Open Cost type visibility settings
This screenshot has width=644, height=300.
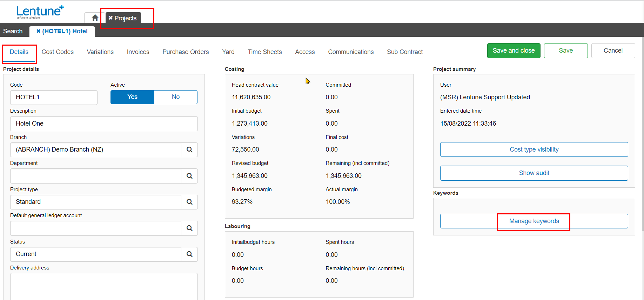coord(534,149)
